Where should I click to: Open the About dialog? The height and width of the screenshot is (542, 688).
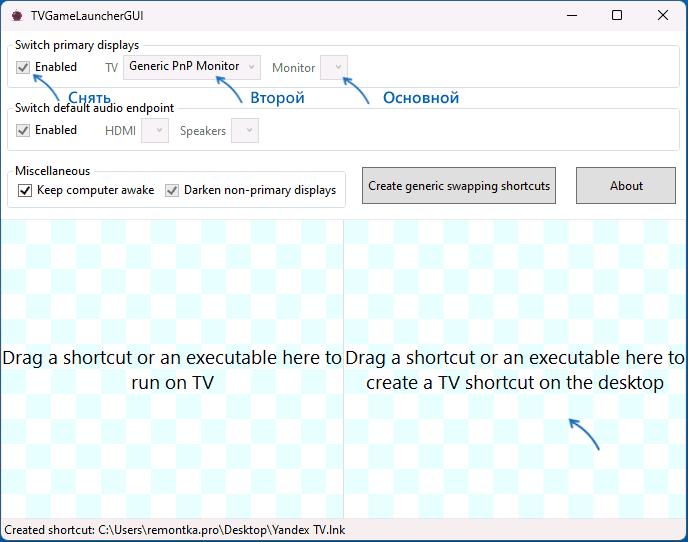tap(626, 186)
